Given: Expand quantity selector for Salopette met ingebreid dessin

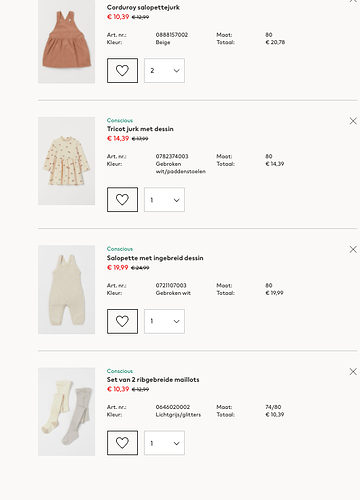Looking at the screenshot, I should (x=164, y=321).
